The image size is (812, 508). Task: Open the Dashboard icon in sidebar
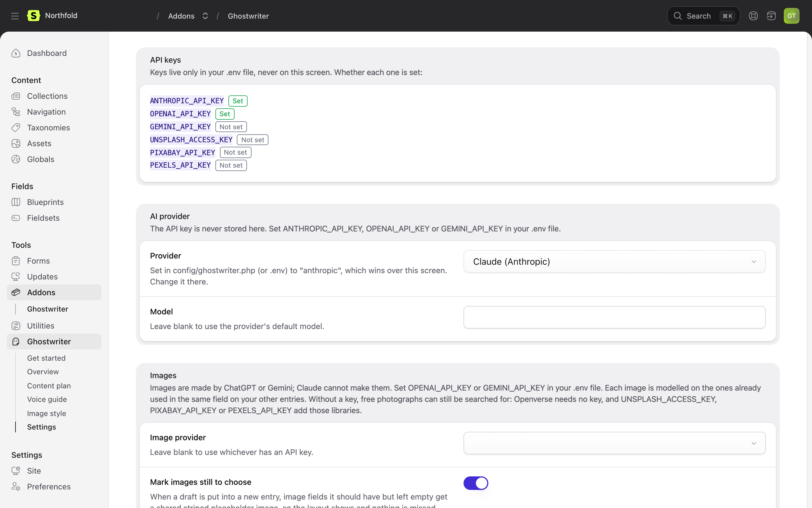point(16,53)
